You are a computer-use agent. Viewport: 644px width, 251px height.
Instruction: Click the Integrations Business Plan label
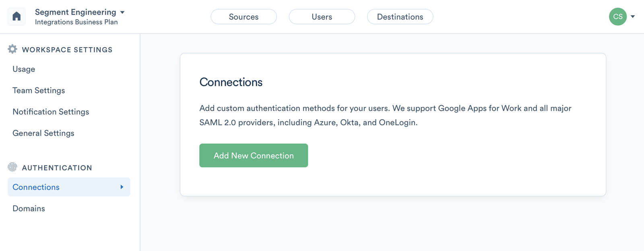[76, 22]
